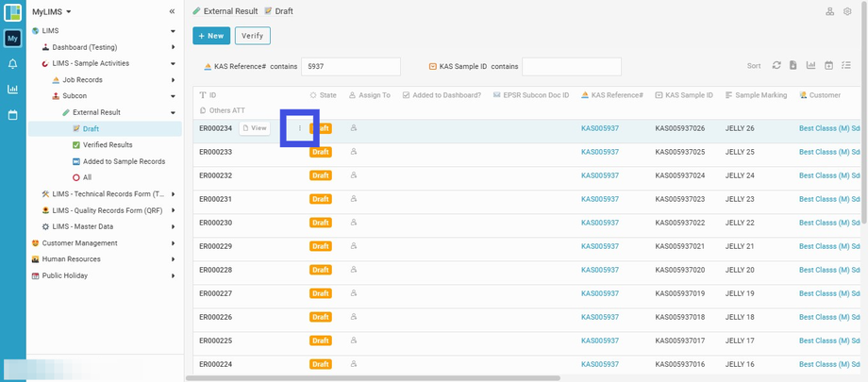This screenshot has height=382, width=868.
Task: Click the Verify button
Action: click(x=253, y=36)
